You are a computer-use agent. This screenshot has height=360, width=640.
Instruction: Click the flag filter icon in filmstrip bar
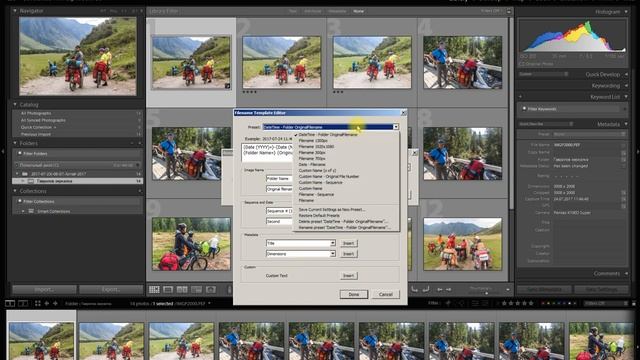[448, 303]
